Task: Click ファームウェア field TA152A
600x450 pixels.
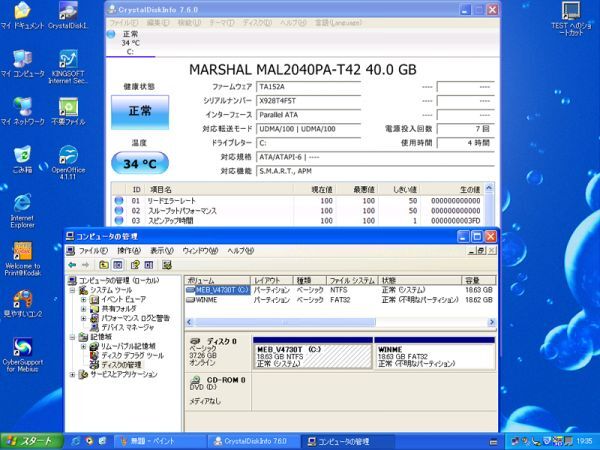Action: click(308, 87)
